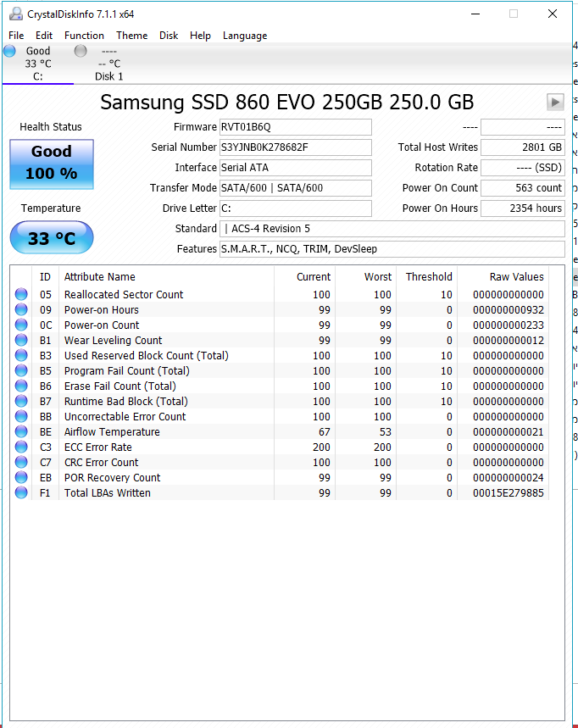
Task: Click the Serial Number field
Action: (295, 147)
